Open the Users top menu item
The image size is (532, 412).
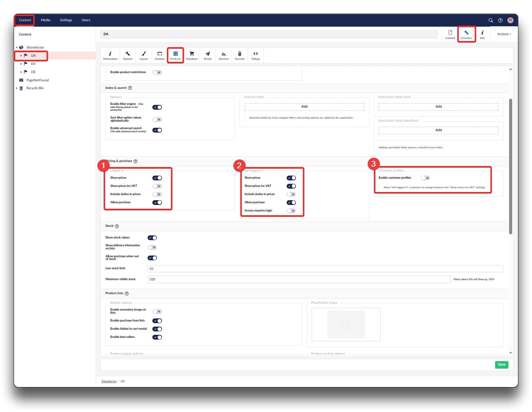pyautogui.click(x=86, y=20)
